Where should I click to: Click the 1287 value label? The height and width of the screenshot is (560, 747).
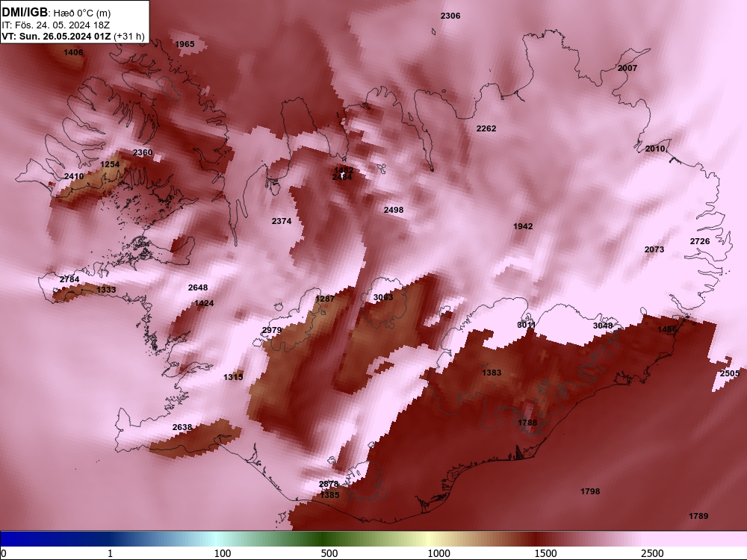click(325, 299)
